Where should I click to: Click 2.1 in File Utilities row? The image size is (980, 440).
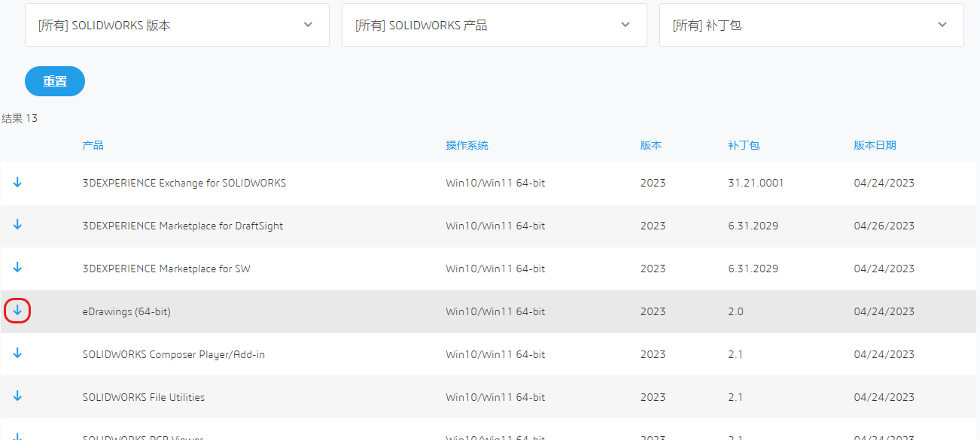coord(735,397)
